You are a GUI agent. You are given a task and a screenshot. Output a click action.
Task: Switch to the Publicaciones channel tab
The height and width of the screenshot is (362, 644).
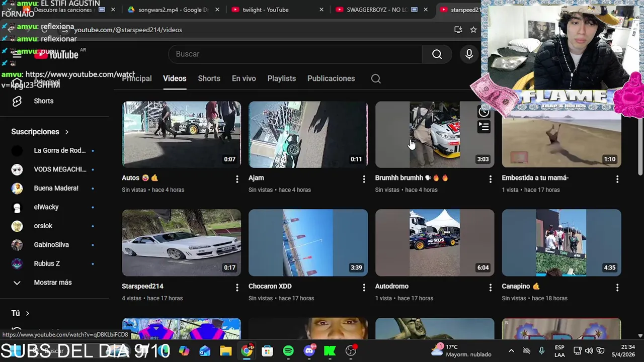pyautogui.click(x=331, y=78)
